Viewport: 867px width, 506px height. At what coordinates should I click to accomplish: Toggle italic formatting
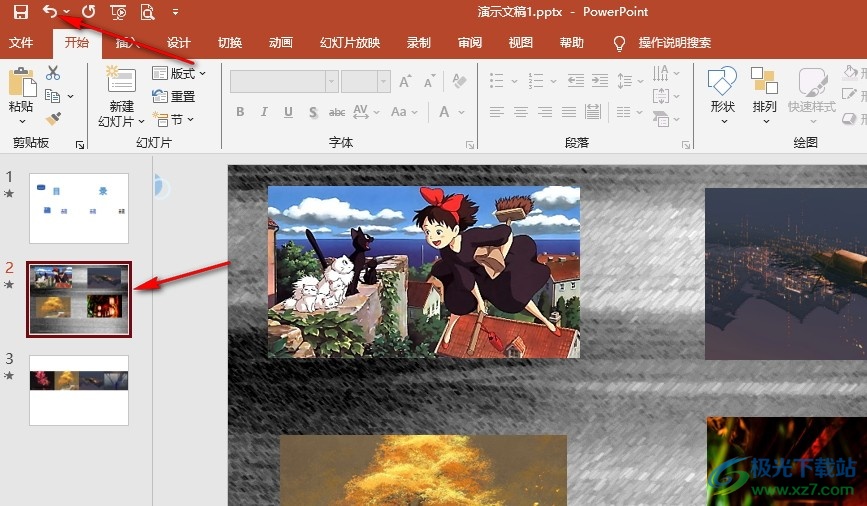(264, 112)
